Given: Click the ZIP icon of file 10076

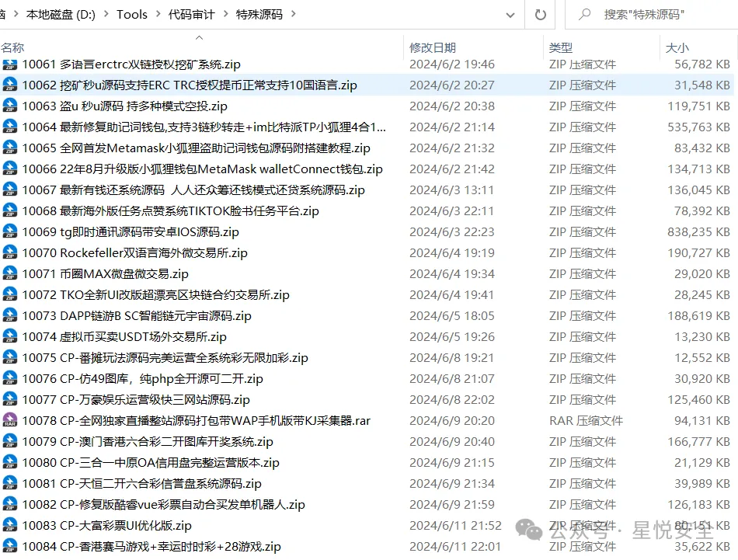Looking at the screenshot, I should point(10,378).
